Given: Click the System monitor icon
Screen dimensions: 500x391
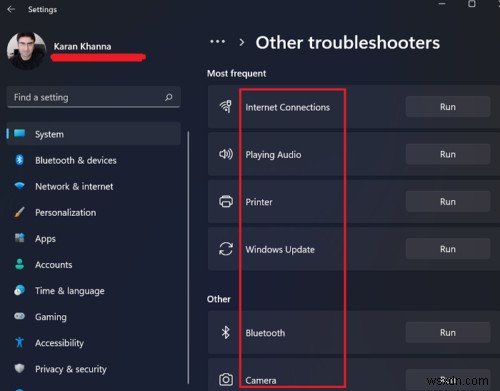Looking at the screenshot, I should pyautogui.click(x=20, y=133).
